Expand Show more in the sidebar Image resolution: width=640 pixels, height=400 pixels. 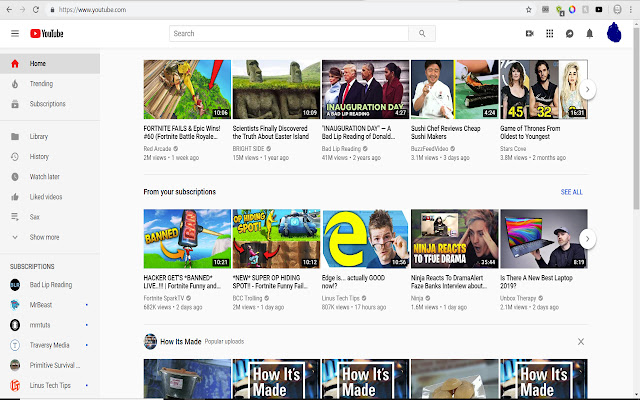pyautogui.click(x=50, y=237)
